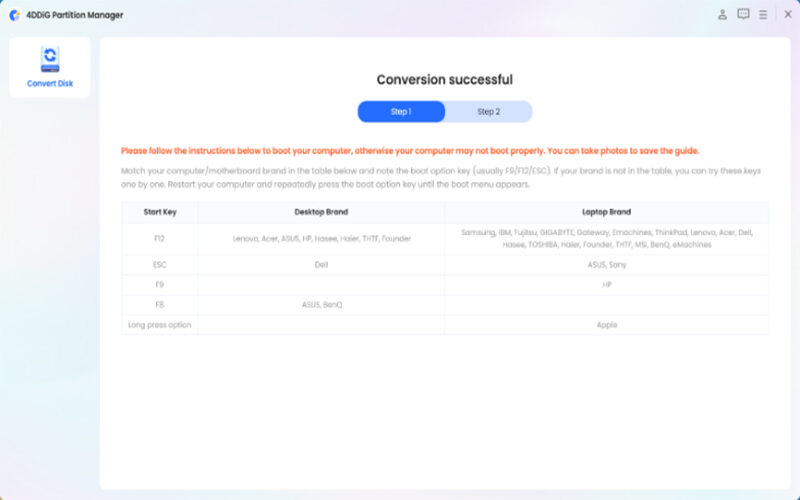Select the ESC start key cell
This screenshot has height=500, width=800.
[160, 265]
